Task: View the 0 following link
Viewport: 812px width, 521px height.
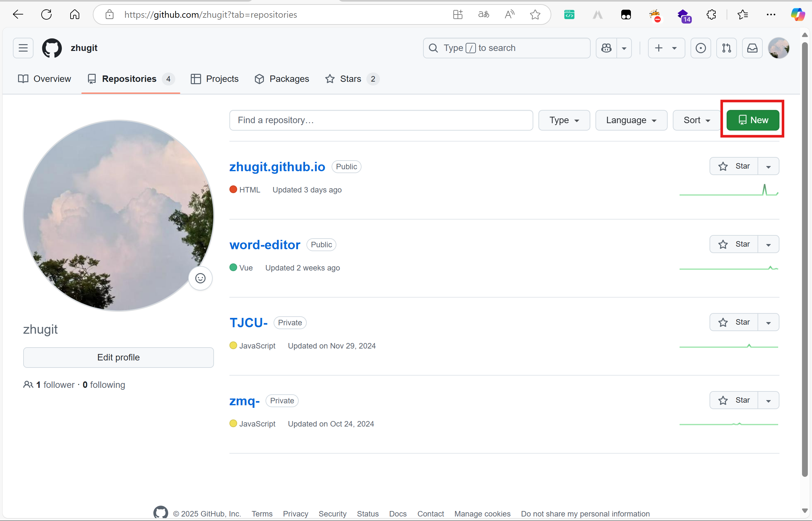Action: click(104, 385)
